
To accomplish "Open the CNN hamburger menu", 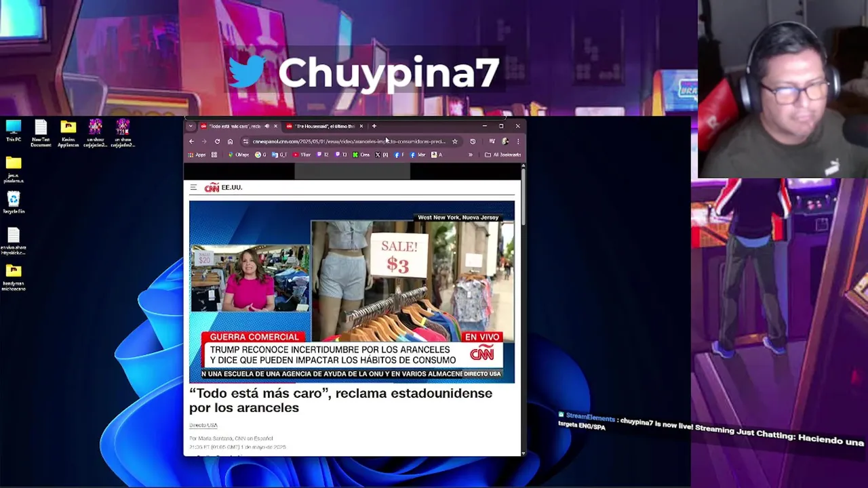I will (193, 187).
